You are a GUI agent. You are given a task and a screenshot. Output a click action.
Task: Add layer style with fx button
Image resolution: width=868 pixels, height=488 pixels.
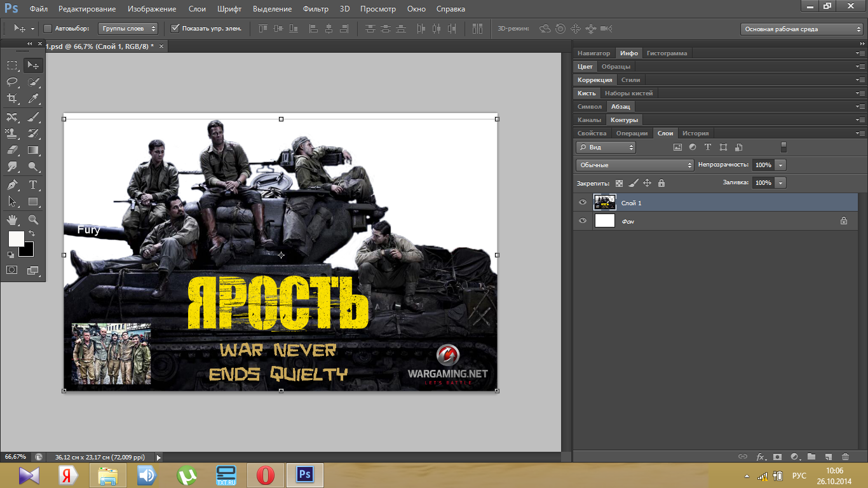pyautogui.click(x=761, y=457)
